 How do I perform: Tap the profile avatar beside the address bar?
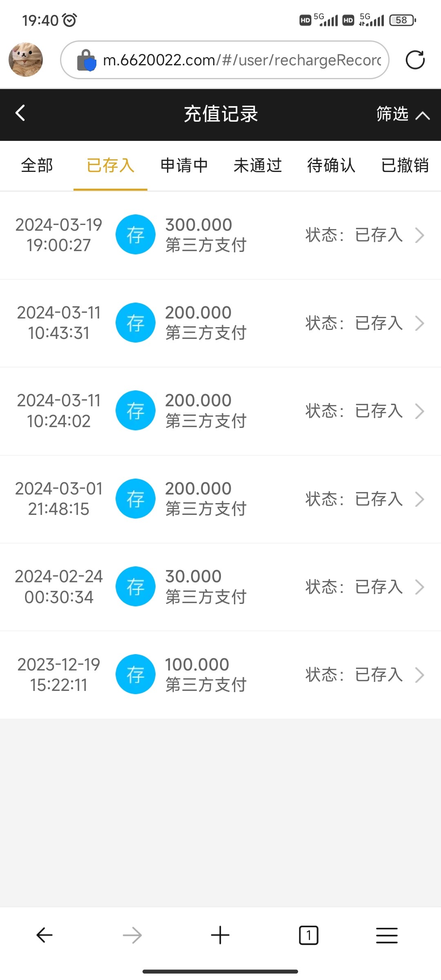(26, 60)
